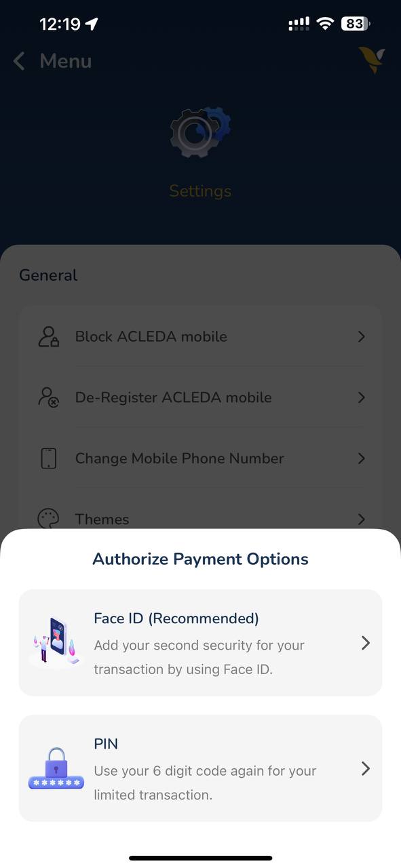Choose Face ID (Recommended) option
401x868 pixels.
click(200, 642)
